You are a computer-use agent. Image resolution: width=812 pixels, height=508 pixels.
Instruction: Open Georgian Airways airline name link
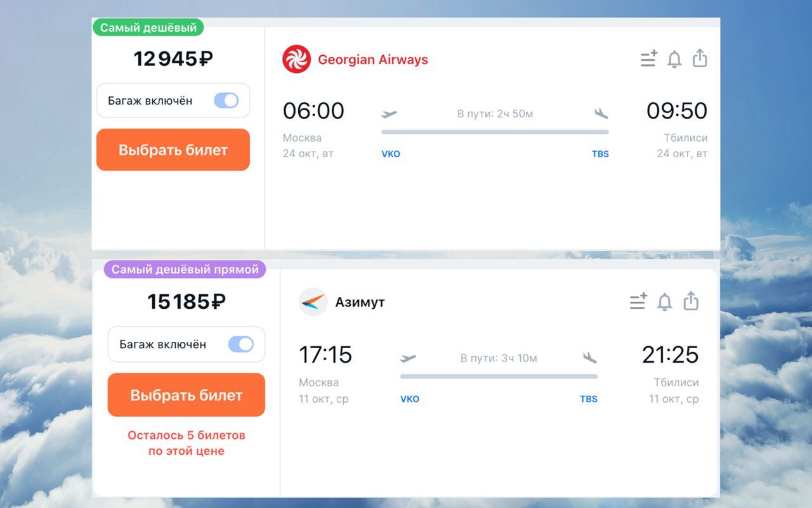click(x=373, y=60)
